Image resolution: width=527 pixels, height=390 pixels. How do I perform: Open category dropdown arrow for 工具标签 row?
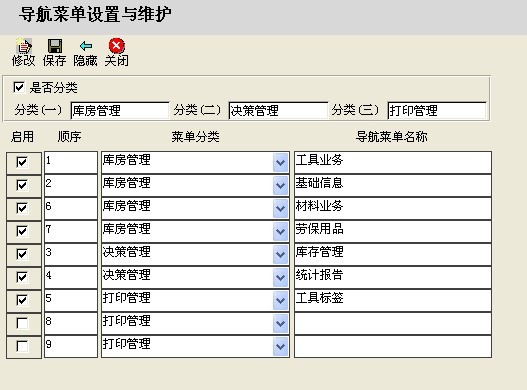[281, 300]
